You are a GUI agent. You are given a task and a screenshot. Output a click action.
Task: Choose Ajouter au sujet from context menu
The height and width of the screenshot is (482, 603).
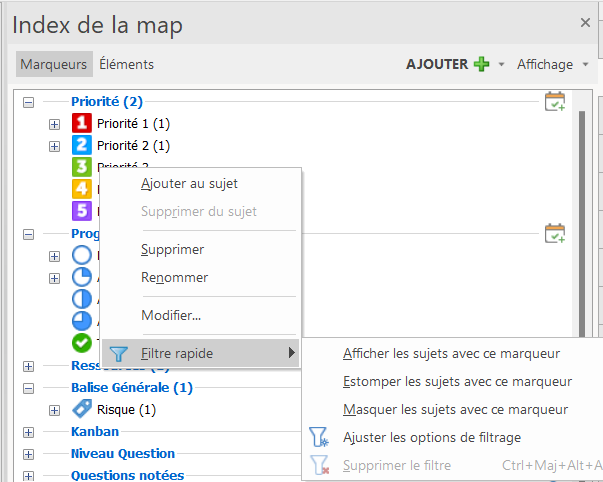tap(189, 183)
